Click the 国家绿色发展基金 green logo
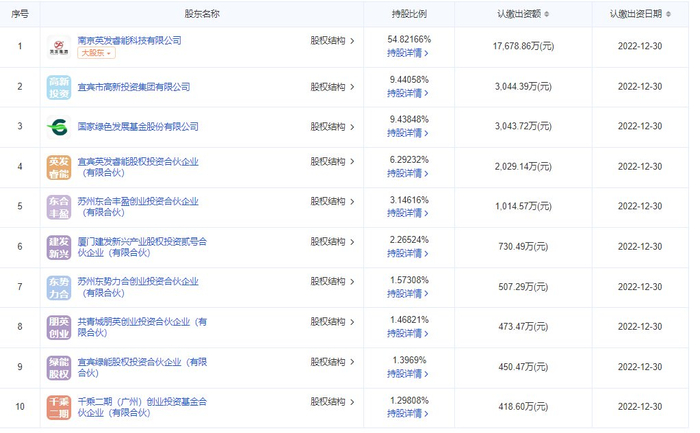Screen dimensions: 700x433 coord(58,127)
